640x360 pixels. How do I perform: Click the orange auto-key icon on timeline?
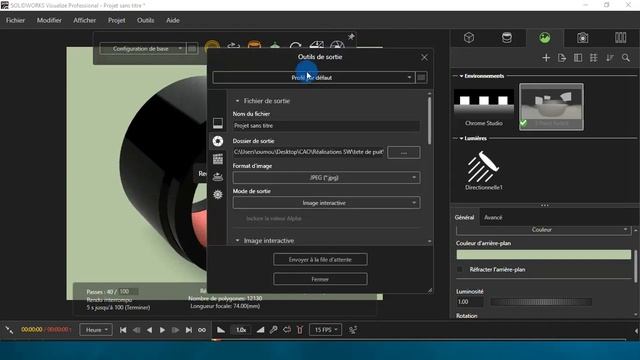[x=287, y=330]
